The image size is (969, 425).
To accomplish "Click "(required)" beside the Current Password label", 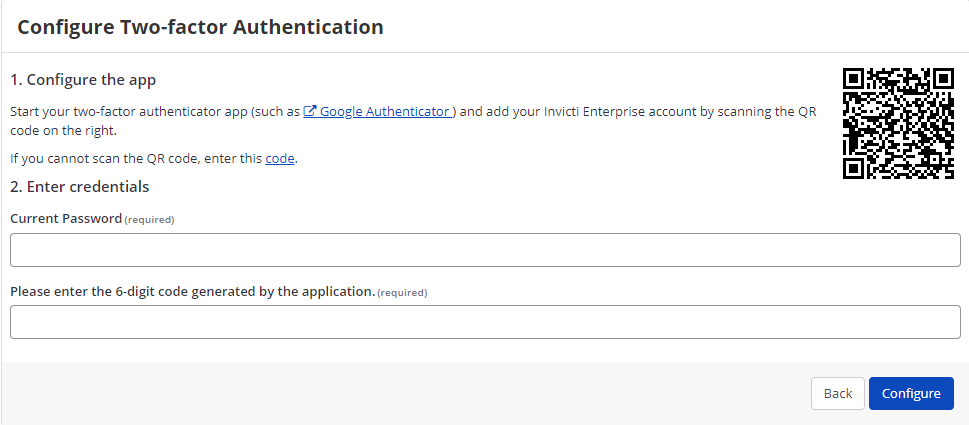I will pos(149,219).
